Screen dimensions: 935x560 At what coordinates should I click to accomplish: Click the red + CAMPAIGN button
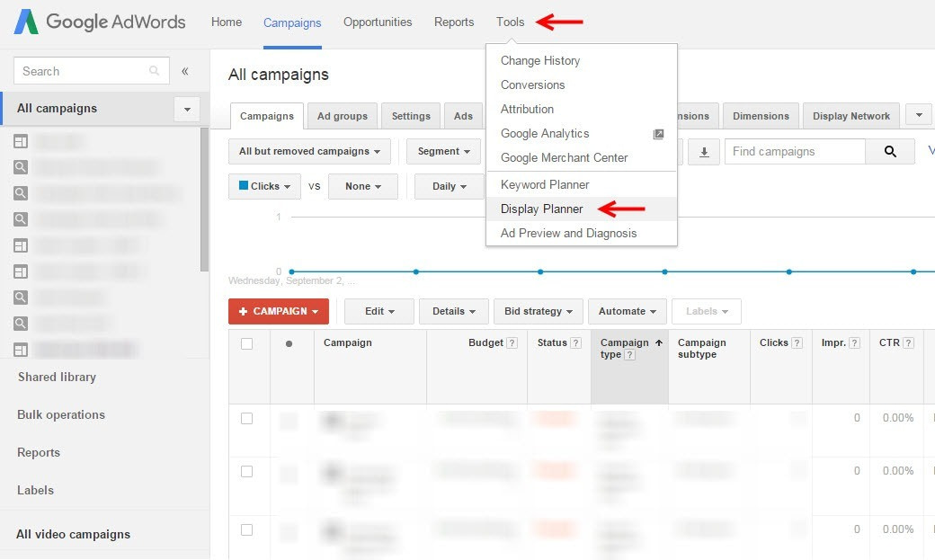click(x=279, y=312)
